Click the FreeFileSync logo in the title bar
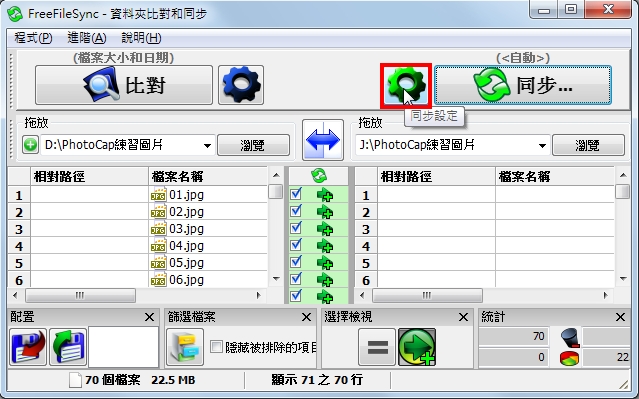Viewport: 639px width, 399px height. [15, 13]
